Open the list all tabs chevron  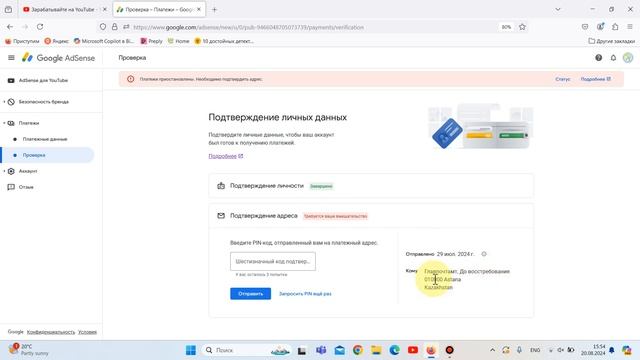558,9
